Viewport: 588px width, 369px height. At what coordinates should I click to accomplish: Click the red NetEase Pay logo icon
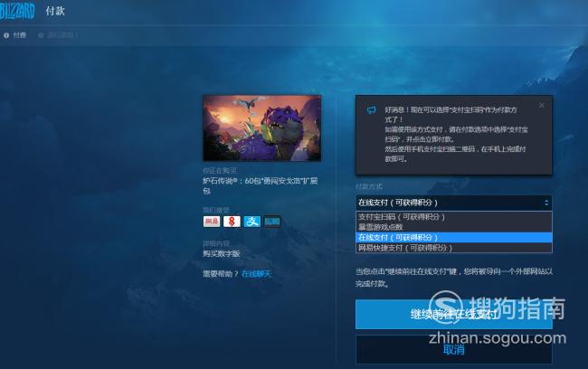point(232,222)
